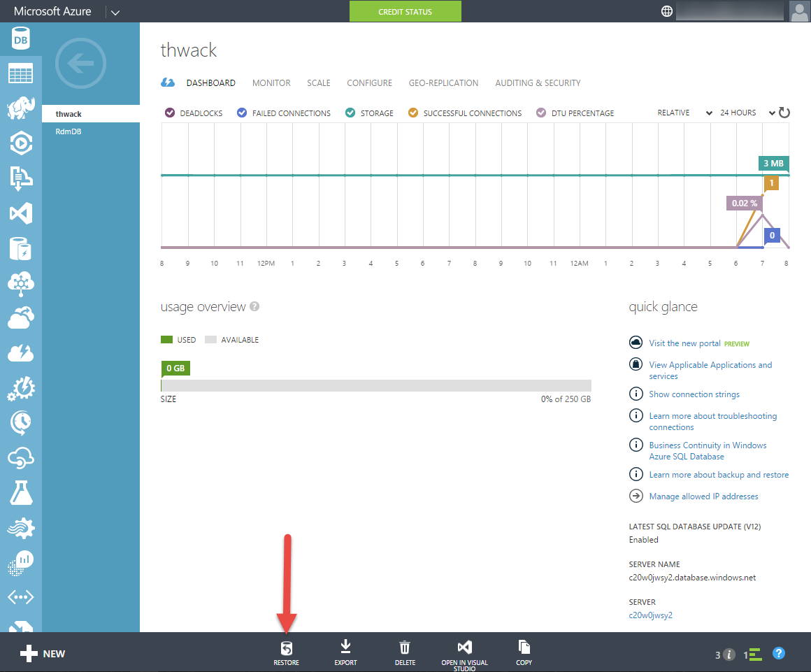Click the New button

43,653
